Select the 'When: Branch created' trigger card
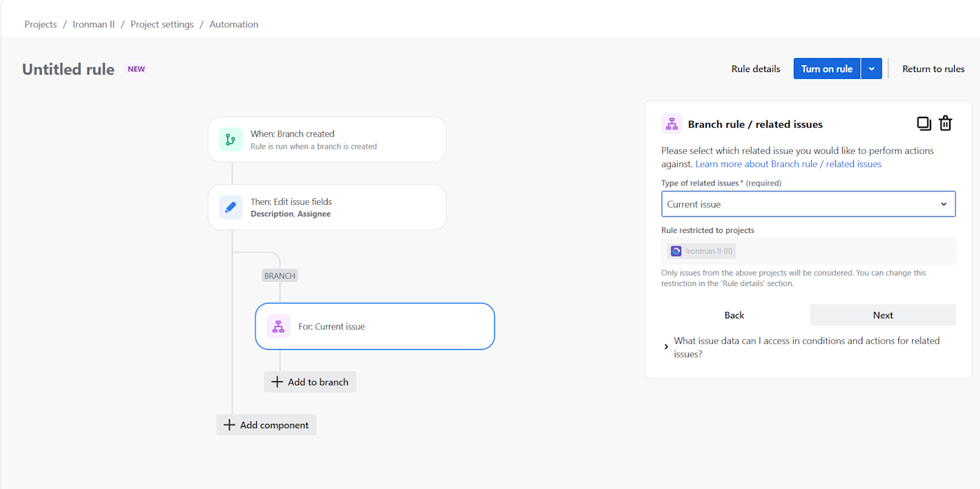Image resolution: width=980 pixels, height=489 pixels. [x=327, y=139]
